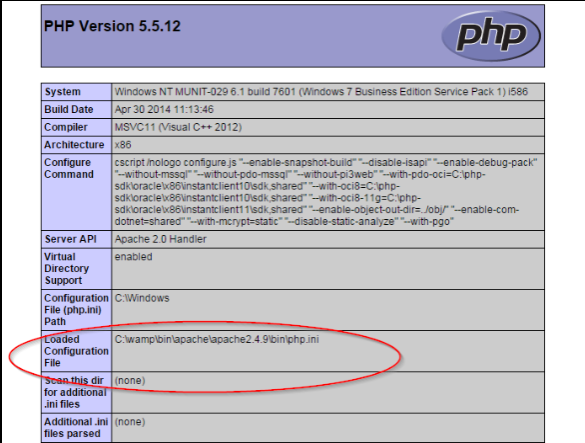Image resolution: width=585 pixels, height=443 pixels.
Task: Click the Additional .ini files parsed label
Action: point(76,428)
